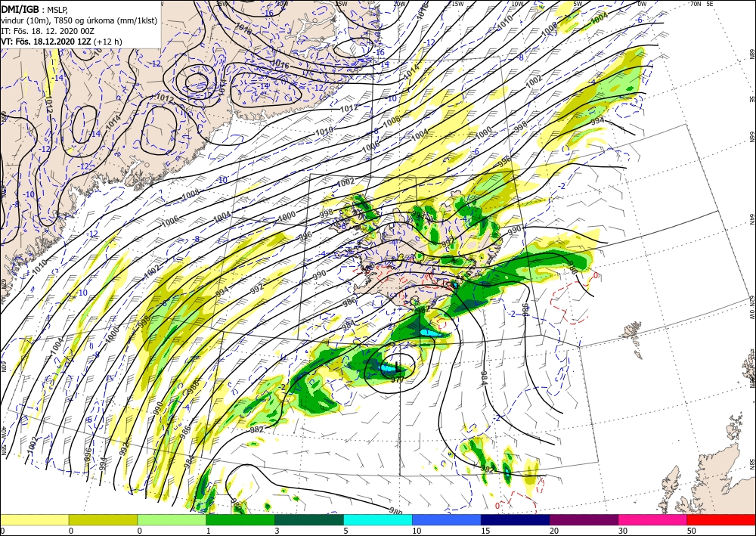Viewport: 756px width, 536px height.
Task: Click the DMI/IGB : MSLP title text
Action: (x=36, y=8)
